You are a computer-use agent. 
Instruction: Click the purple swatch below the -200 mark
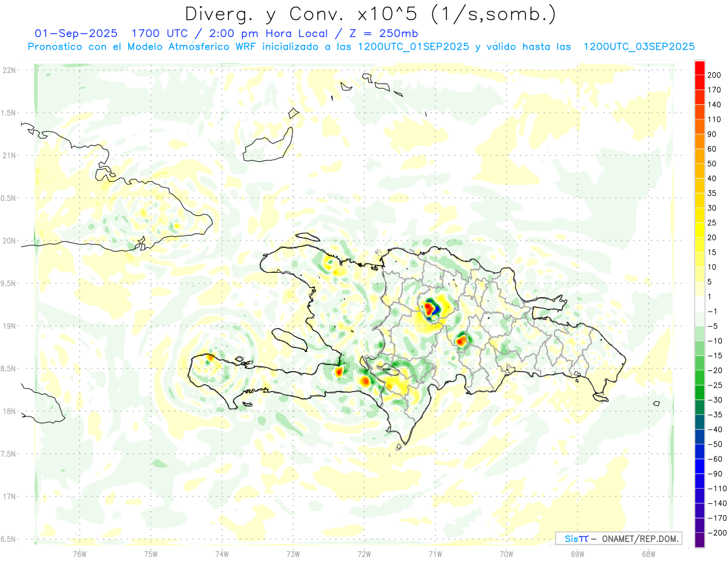click(700, 540)
